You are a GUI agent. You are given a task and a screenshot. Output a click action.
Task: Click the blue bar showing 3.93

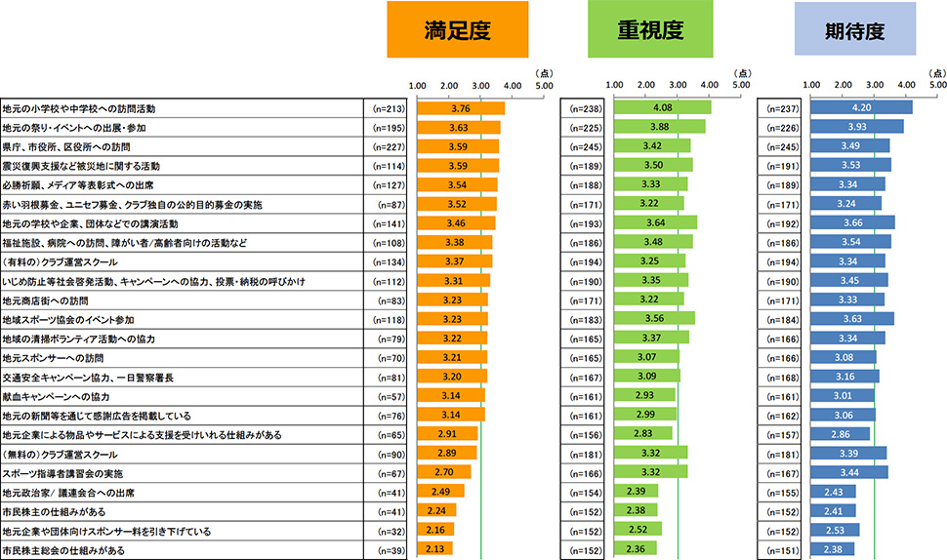tap(857, 127)
